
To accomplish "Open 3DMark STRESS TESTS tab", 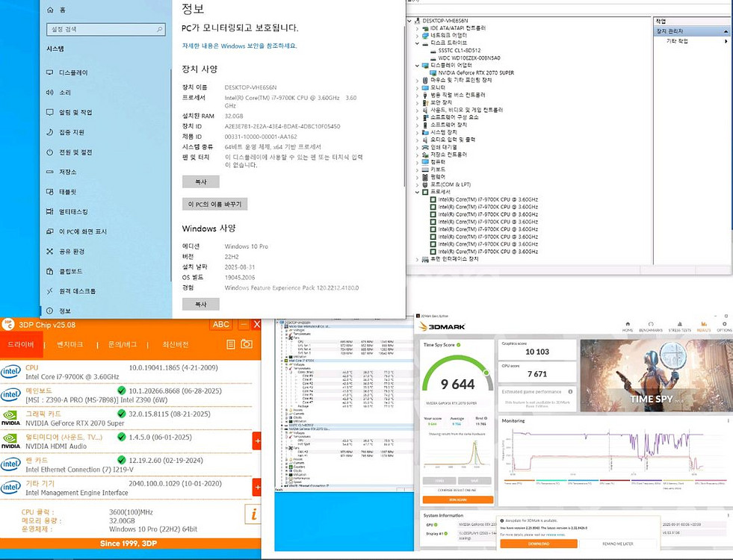I will tap(679, 326).
